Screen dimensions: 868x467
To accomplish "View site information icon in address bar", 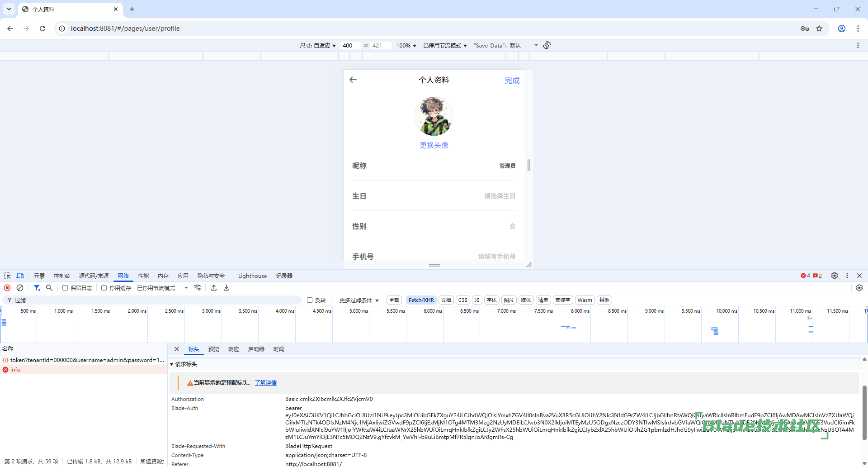I will [x=62, y=29].
